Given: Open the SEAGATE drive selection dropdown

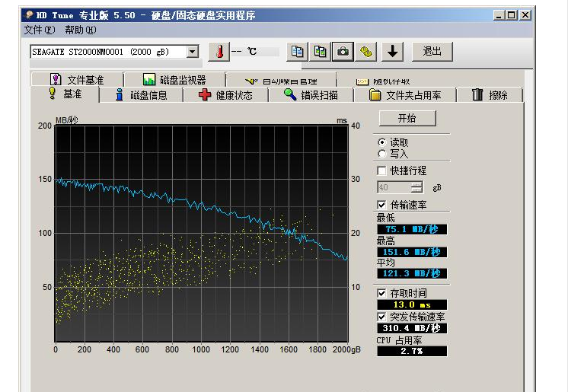Looking at the screenshot, I should (192, 52).
